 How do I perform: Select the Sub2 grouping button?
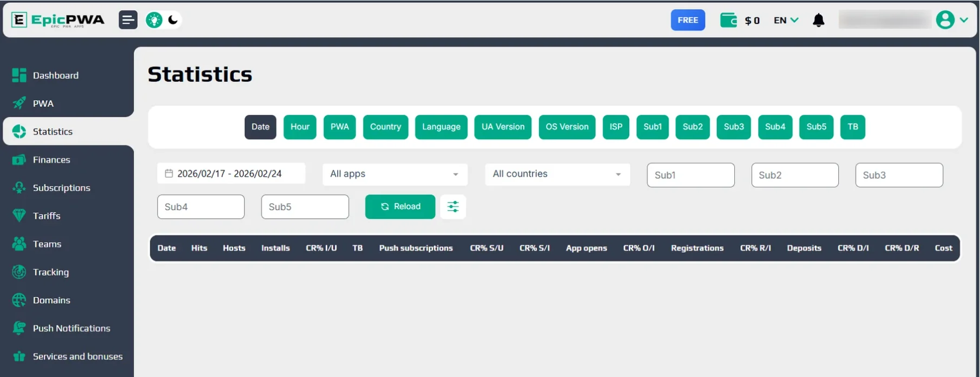coord(693,127)
